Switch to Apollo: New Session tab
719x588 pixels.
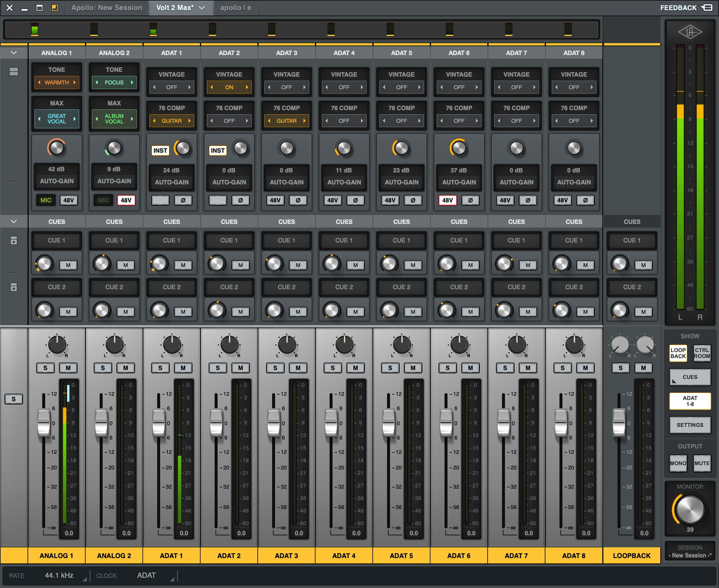pos(106,7)
